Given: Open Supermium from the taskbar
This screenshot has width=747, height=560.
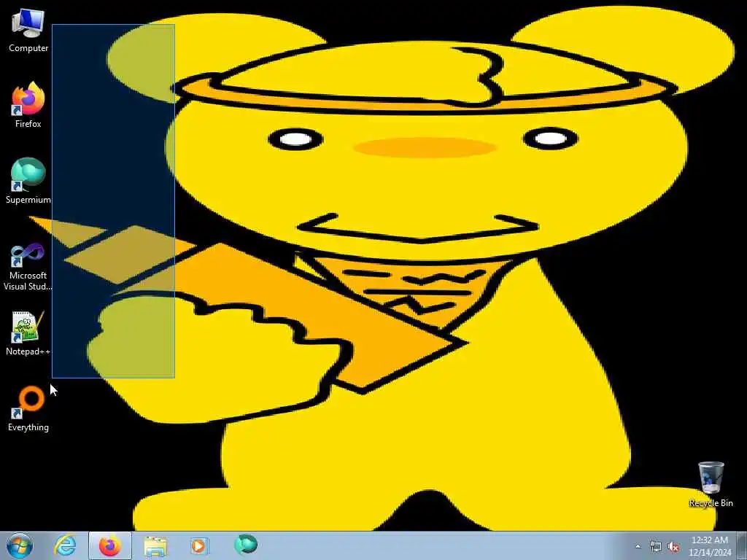Looking at the screenshot, I should pos(246,545).
